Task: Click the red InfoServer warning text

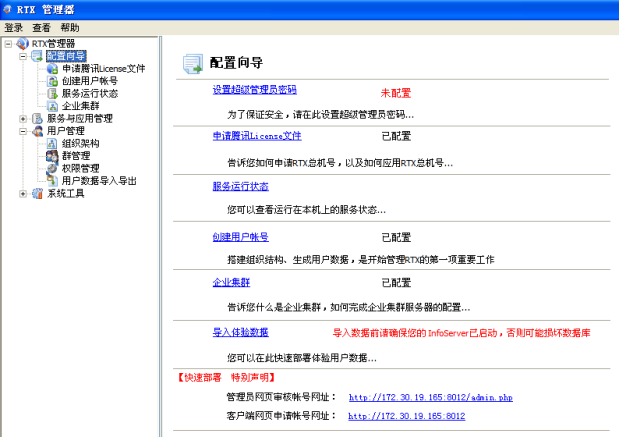Action: point(461,333)
